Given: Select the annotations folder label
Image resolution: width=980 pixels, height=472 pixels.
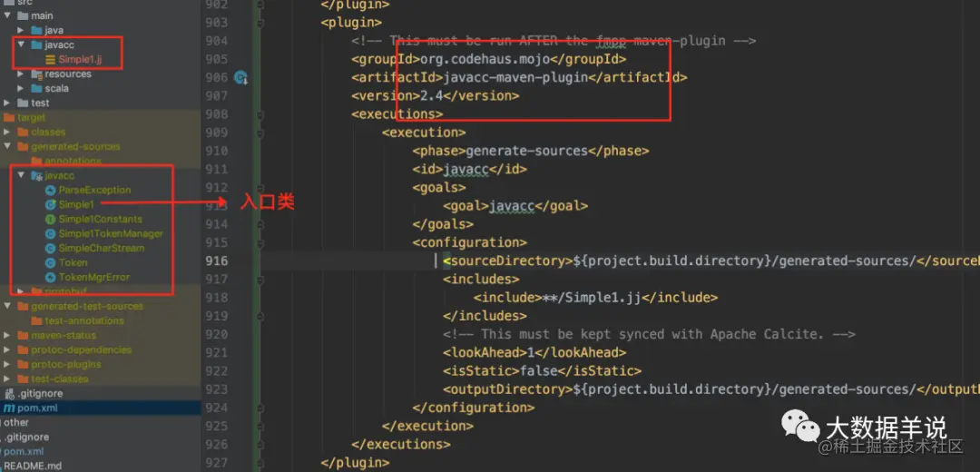Looking at the screenshot, I should 73,161.
